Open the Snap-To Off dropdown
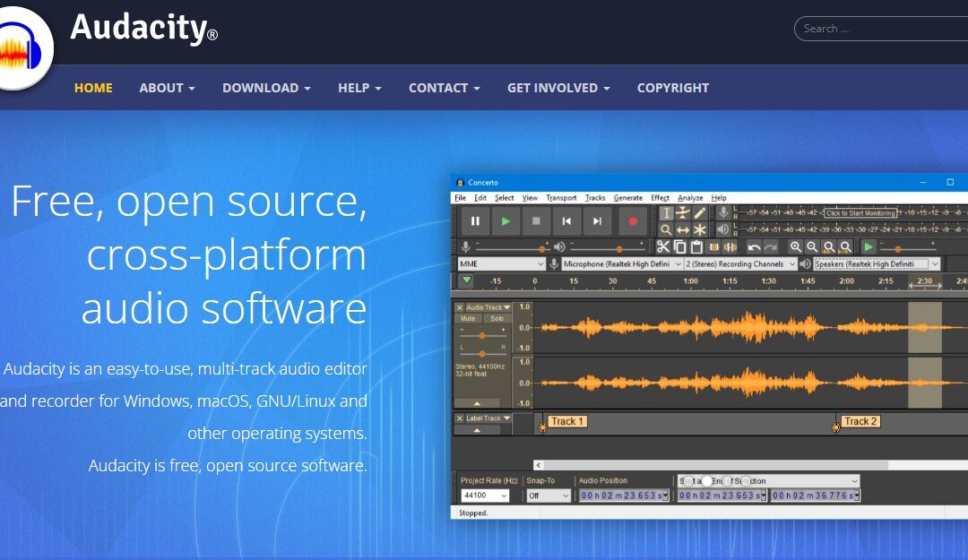968x560 pixels. coord(549,495)
